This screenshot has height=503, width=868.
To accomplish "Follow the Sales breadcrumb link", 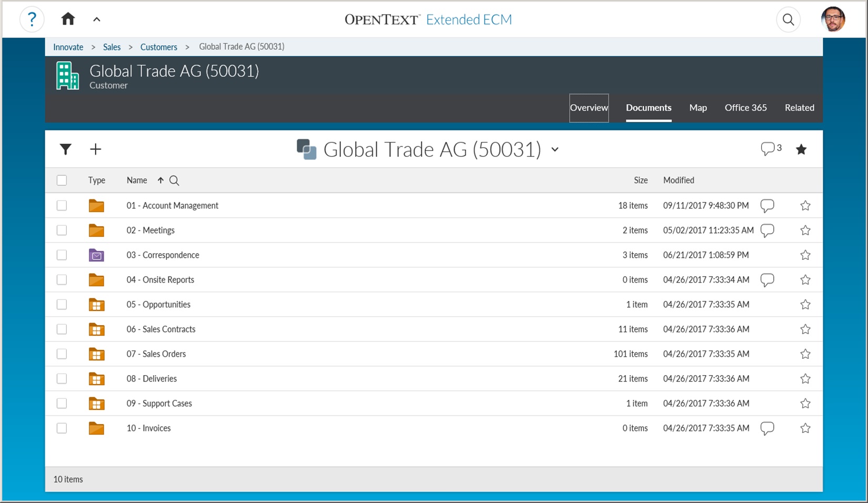I will click(112, 47).
